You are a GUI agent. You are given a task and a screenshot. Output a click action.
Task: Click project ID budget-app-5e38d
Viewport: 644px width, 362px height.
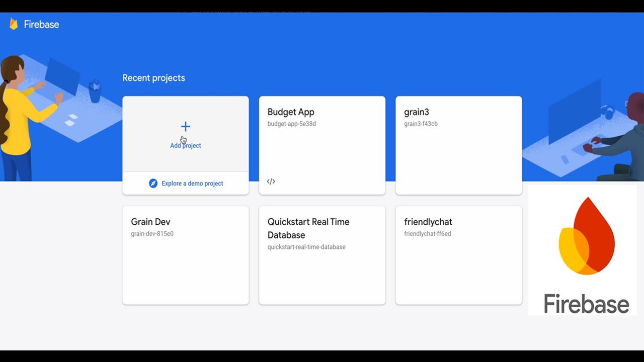coord(292,124)
